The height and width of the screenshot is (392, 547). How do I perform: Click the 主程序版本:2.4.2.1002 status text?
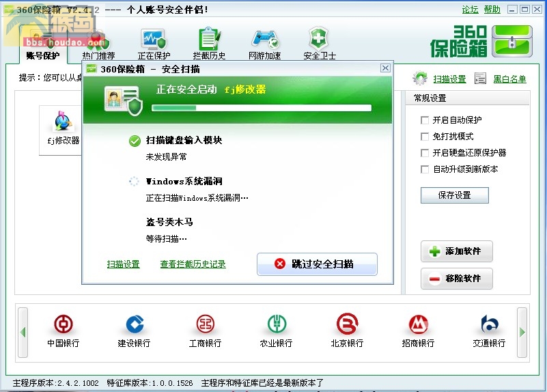pos(56,383)
